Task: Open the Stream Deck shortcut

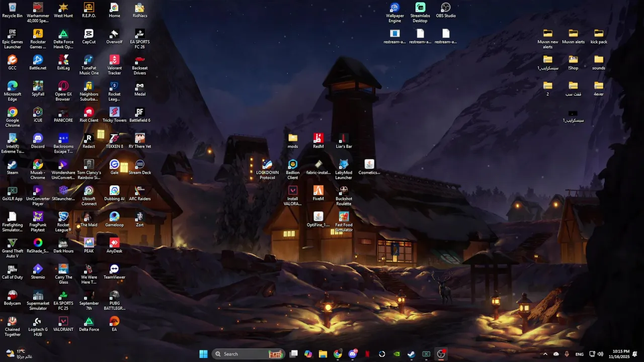Action: 140,167
